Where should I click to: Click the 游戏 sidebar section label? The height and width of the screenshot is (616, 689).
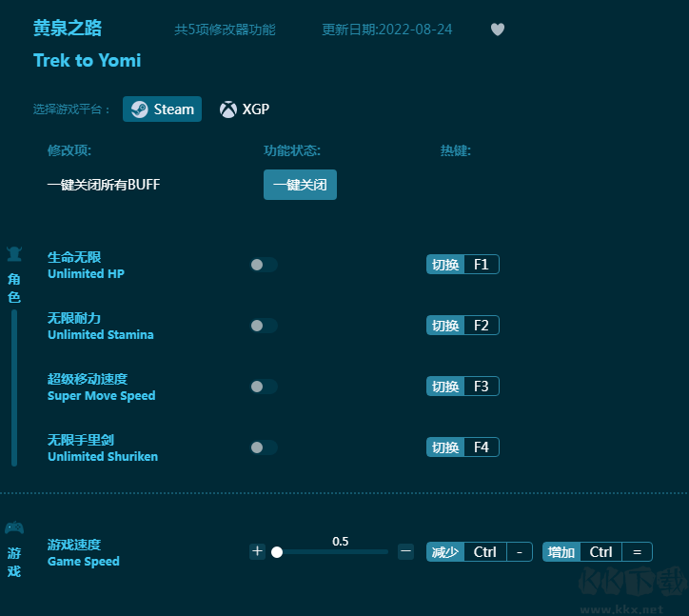pos(14,562)
